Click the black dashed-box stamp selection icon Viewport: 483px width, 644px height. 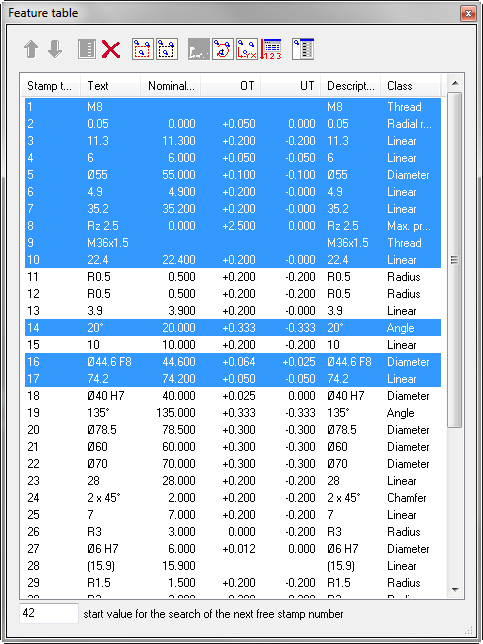[x=167, y=49]
